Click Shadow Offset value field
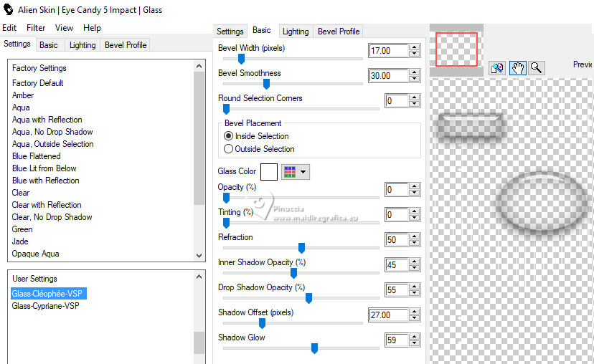 [388, 315]
